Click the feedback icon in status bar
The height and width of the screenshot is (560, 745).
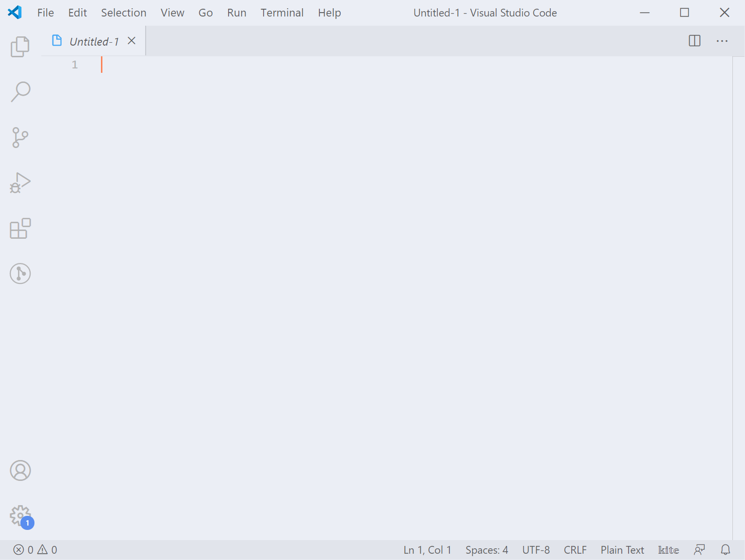pyautogui.click(x=699, y=550)
